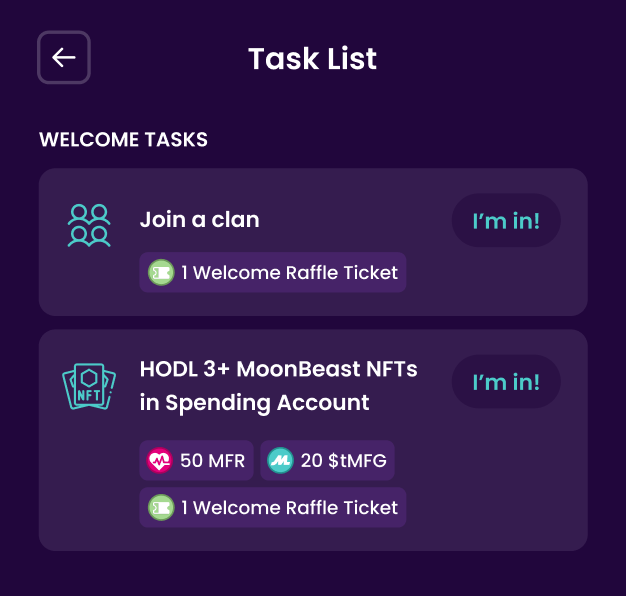Click the green raffle ticket icon under Join a clan
Screen dimensions: 626x596
tap(161, 273)
